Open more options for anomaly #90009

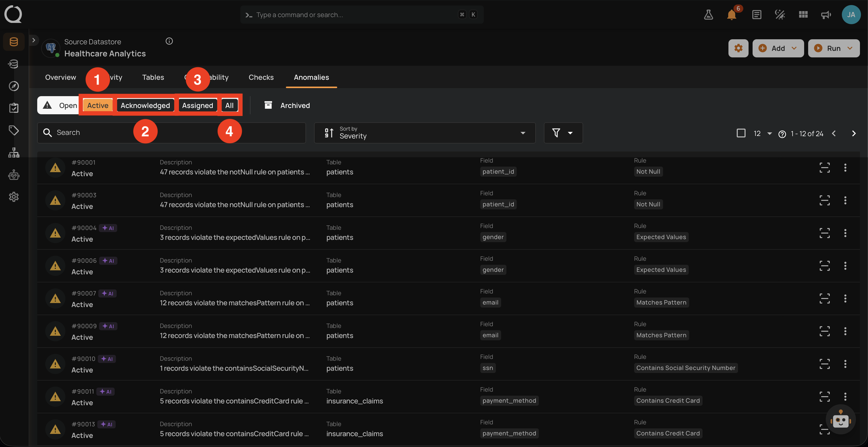click(845, 331)
